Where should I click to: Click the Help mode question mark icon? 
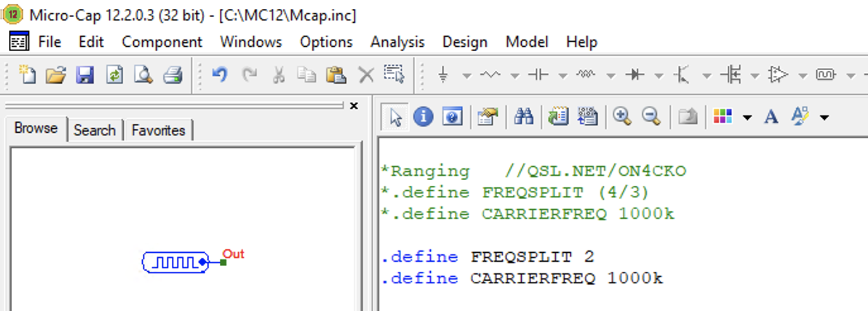point(452,117)
